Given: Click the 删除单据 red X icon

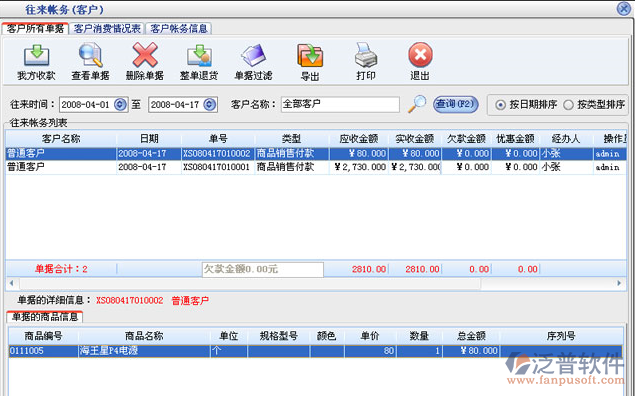Looking at the screenshot, I should pos(145,55).
